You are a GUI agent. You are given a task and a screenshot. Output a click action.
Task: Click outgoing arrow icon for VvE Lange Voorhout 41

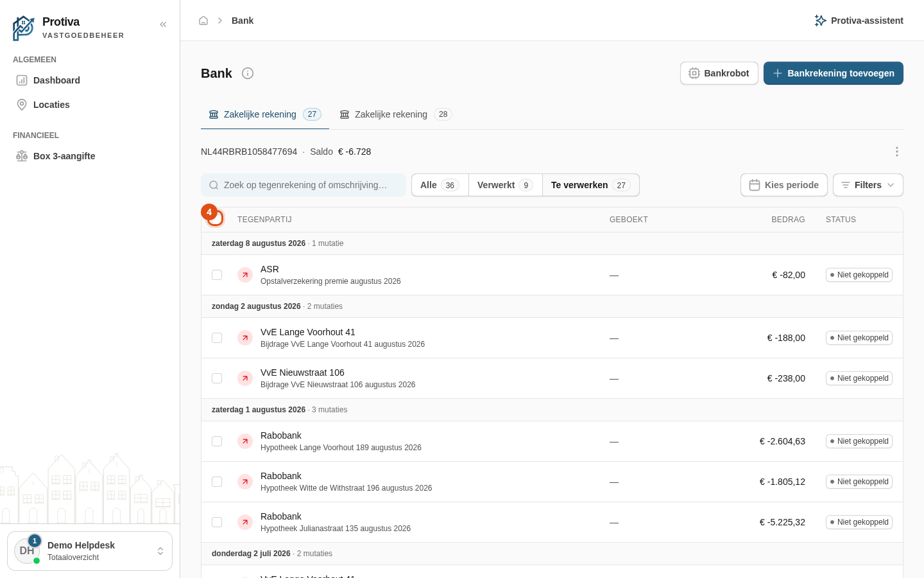pos(245,338)
